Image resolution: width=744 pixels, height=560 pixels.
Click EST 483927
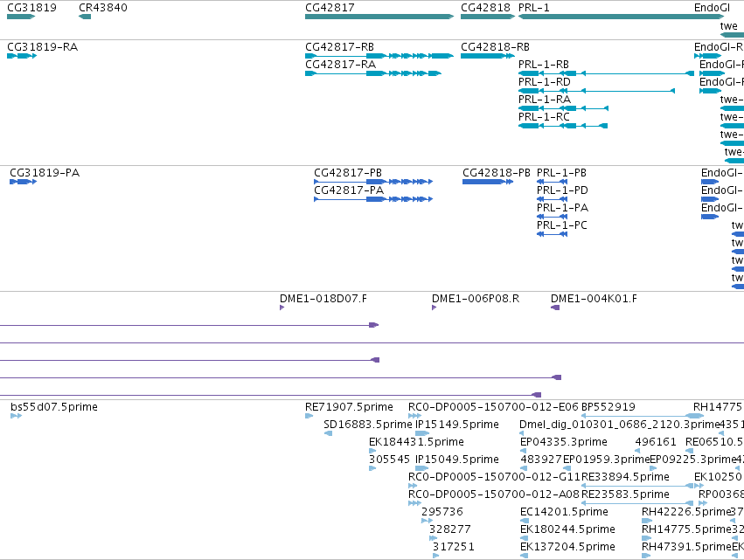(x=525, y=469)
